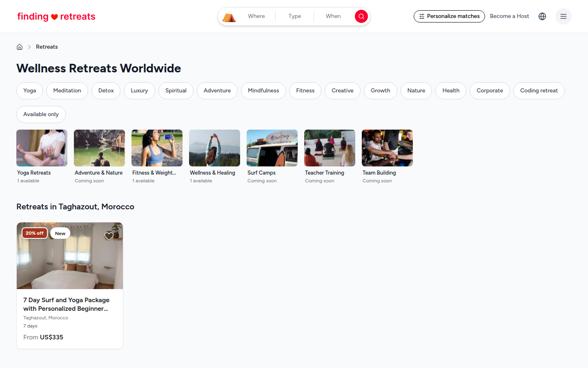Open the hamburger menu
The height and width of the screenshot is (368, 588).
coord(563,16)
